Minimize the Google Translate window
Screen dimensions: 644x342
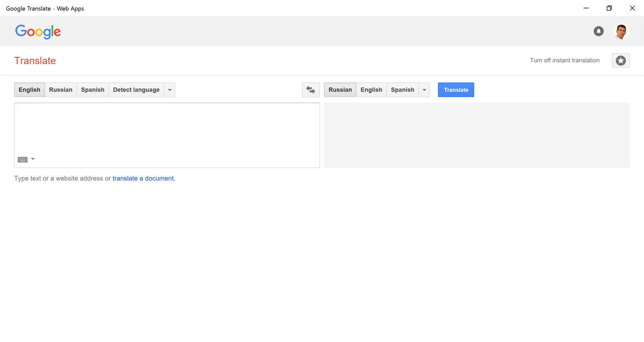coord(586,8)
